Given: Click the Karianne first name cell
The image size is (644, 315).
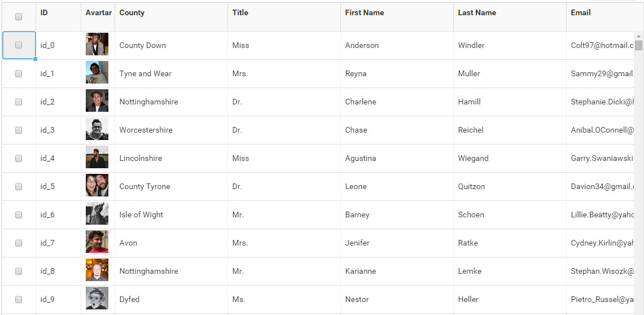Looking at the screenshot, I should (x=361, y=271).
